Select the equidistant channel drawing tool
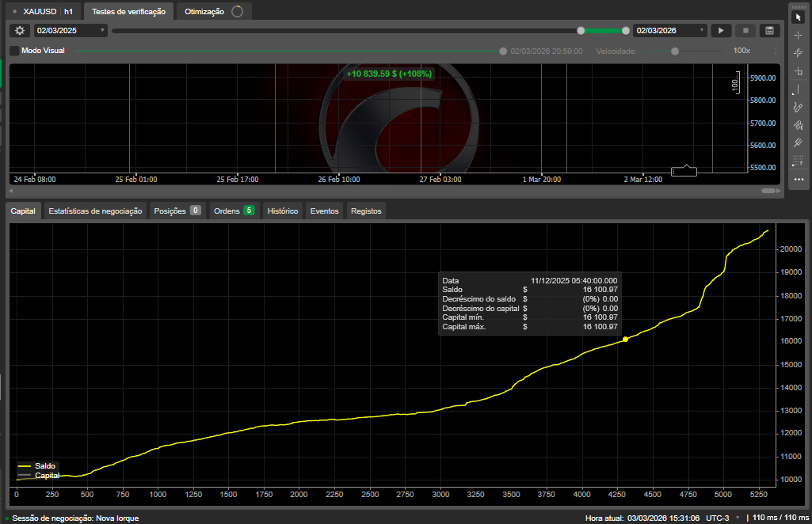Viewport: 812px width, 524px height. 799,125
